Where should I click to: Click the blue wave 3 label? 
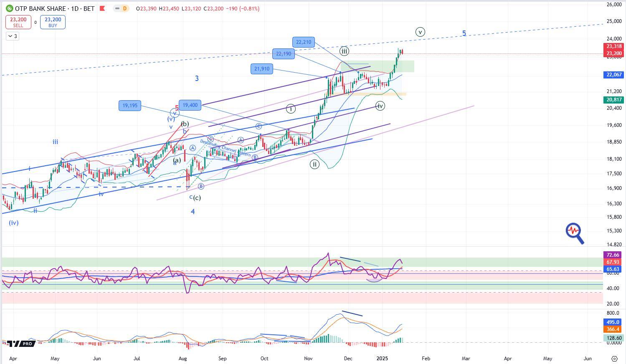[x=197, y=78]
